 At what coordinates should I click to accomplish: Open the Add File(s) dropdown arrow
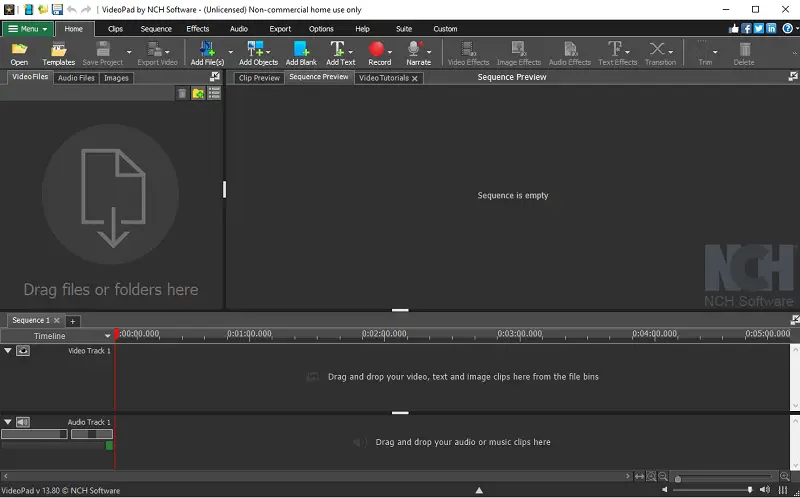pos(230,52)
